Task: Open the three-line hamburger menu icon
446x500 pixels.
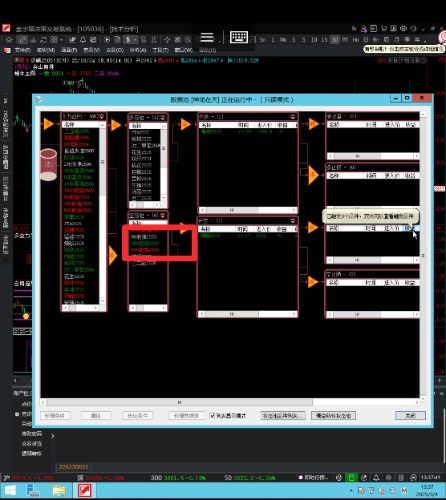Action: (x=207, y=37)
